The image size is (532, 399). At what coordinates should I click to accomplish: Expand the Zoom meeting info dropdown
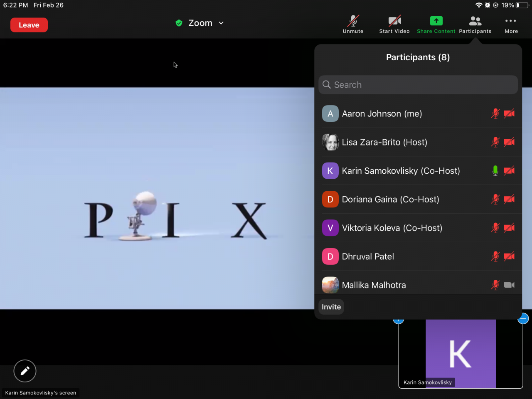(x=221, y=23)
